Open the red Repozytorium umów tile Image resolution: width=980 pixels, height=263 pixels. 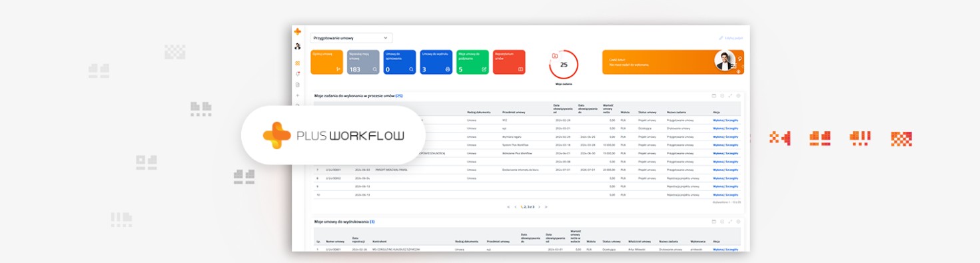pos(509,62)
